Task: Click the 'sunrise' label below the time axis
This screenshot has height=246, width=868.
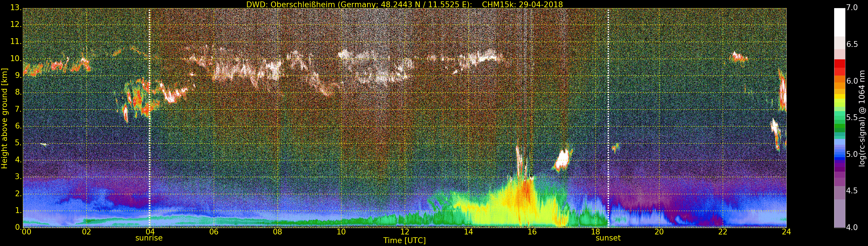Action: point(149,238)
